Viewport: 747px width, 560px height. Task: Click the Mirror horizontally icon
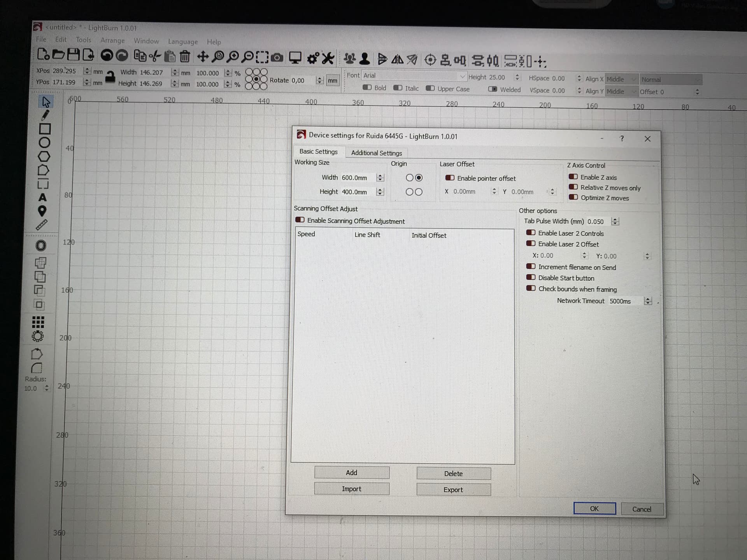(x=397, y=59)
